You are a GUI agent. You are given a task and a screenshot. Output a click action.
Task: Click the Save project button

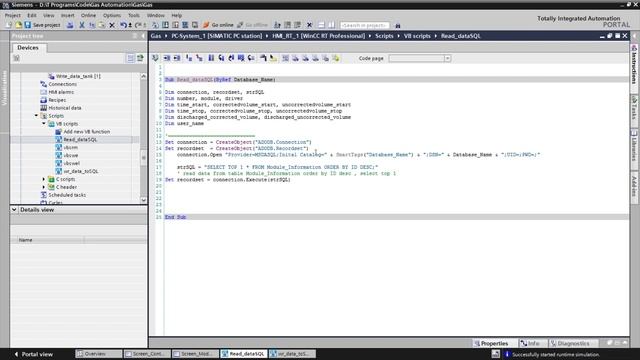point(42,25)
